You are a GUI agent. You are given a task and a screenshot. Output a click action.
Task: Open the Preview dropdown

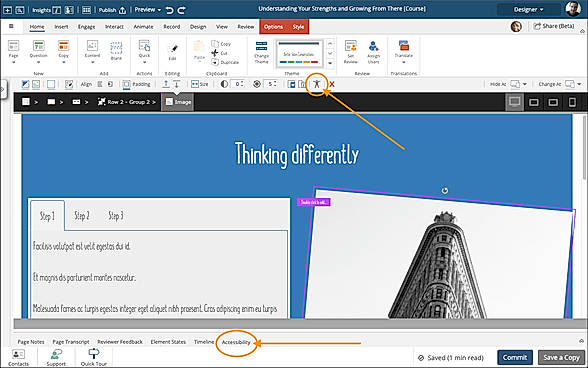147,10
